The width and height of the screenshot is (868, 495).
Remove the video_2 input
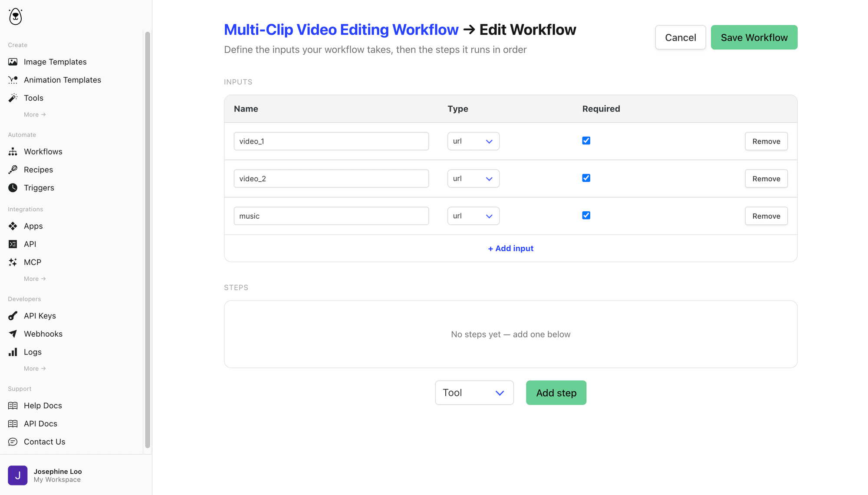coord(766,179)
